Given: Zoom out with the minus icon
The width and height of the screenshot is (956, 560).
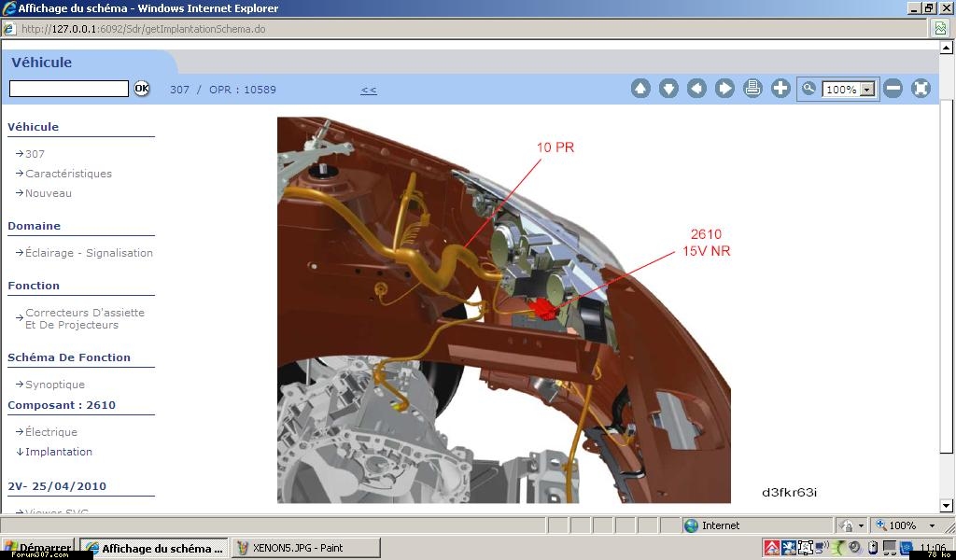Looking at the screenshot, I should click(893, 89).
